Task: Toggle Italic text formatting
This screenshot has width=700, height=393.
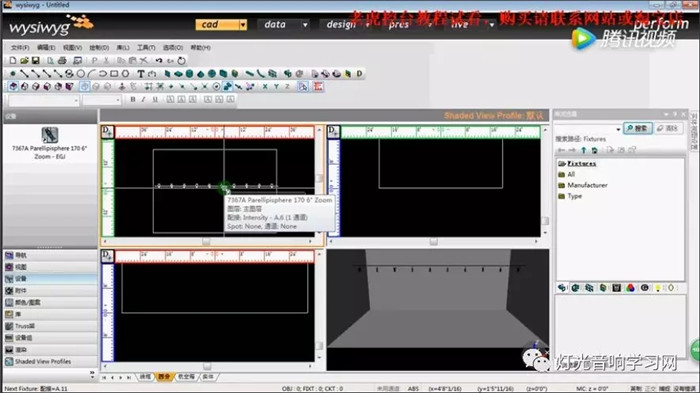Action: click(143, 100)
